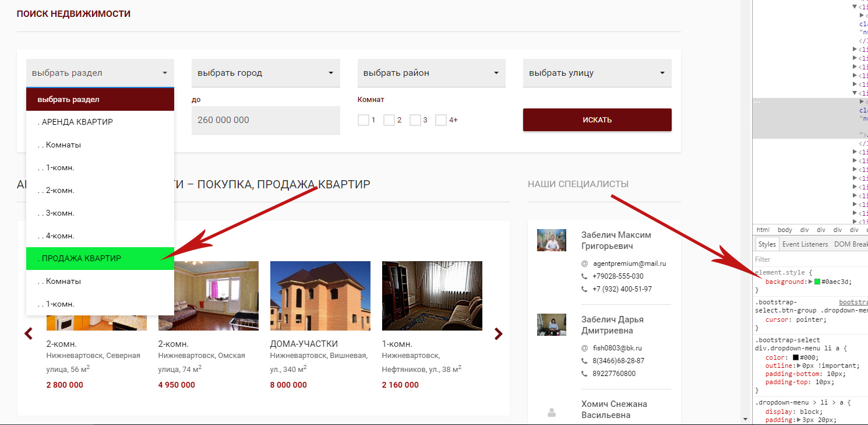The width and height of the screenshot is (868, 425).
Task: Open the Забелич Максим Григорьевич specialist link
Action: (x=616, y=240)
